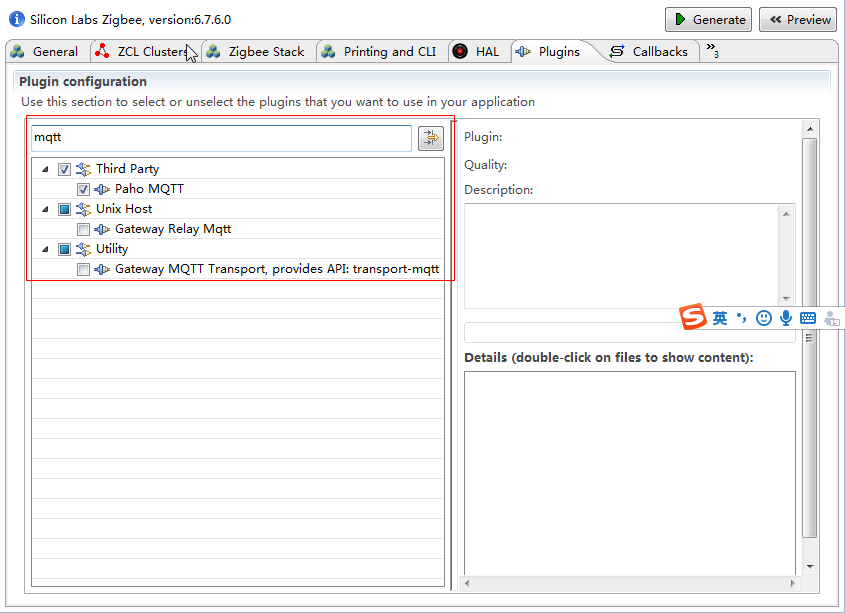Click the Details file list box
The image size is (845, 613).
pyautogui.click(x=629, y=473)
